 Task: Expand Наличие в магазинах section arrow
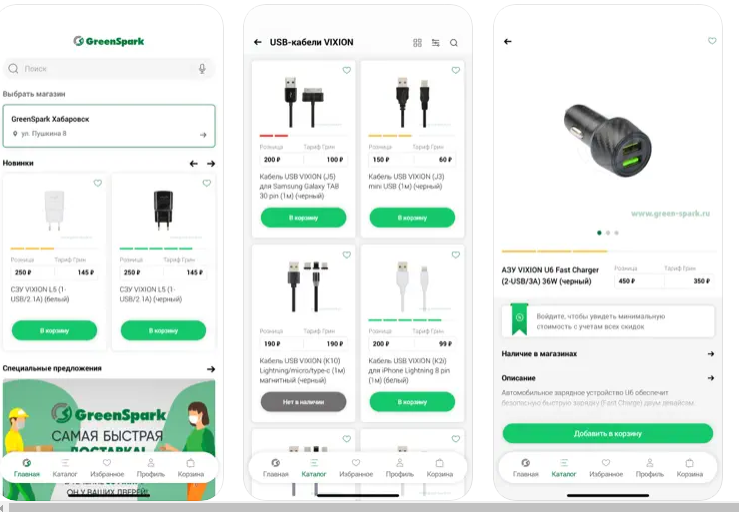coord(711,354)
